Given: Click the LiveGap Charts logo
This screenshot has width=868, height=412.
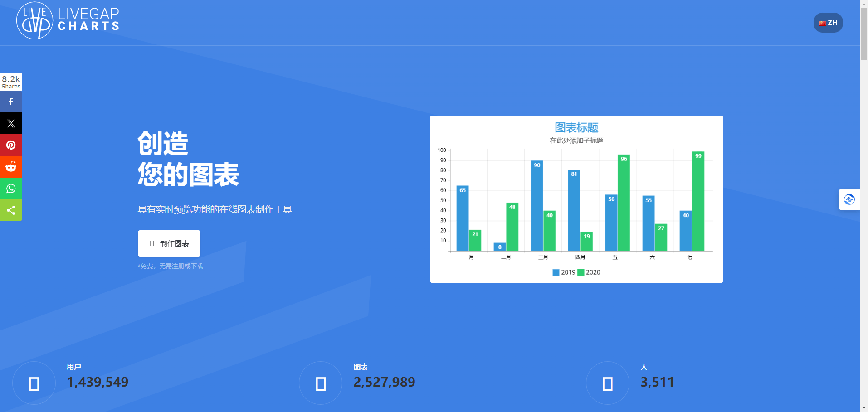Looking at the screenshot, I should [67, 20].
